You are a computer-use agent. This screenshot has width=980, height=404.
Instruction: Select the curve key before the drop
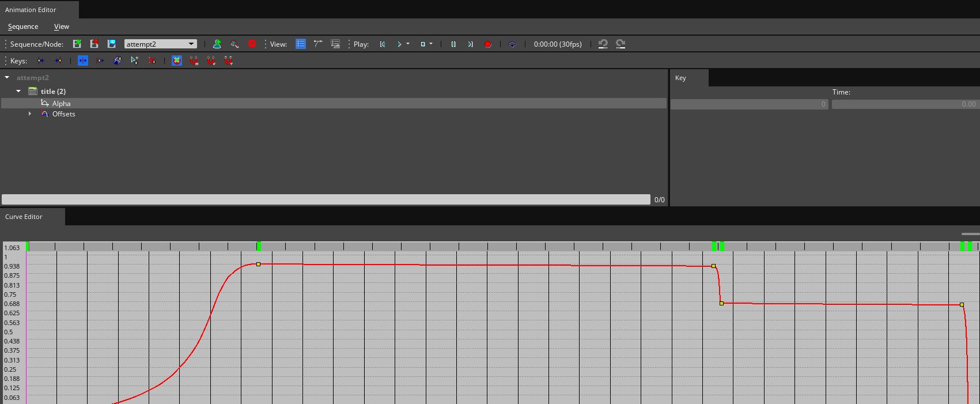click(x=714, y=266)
